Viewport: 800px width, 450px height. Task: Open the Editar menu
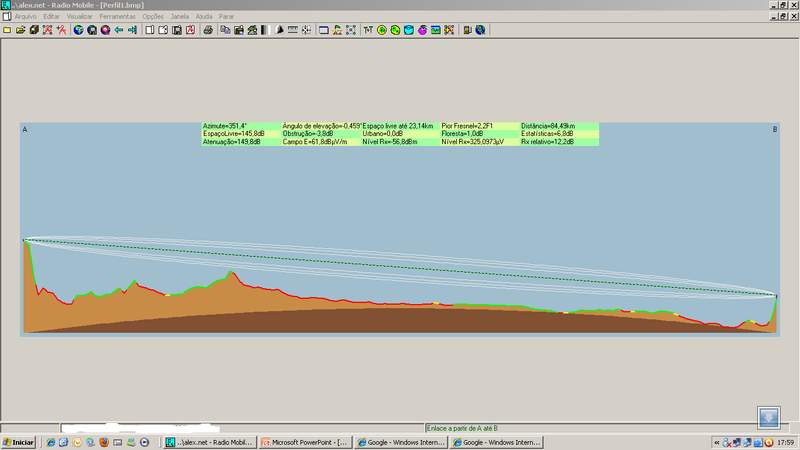(51, 17)
